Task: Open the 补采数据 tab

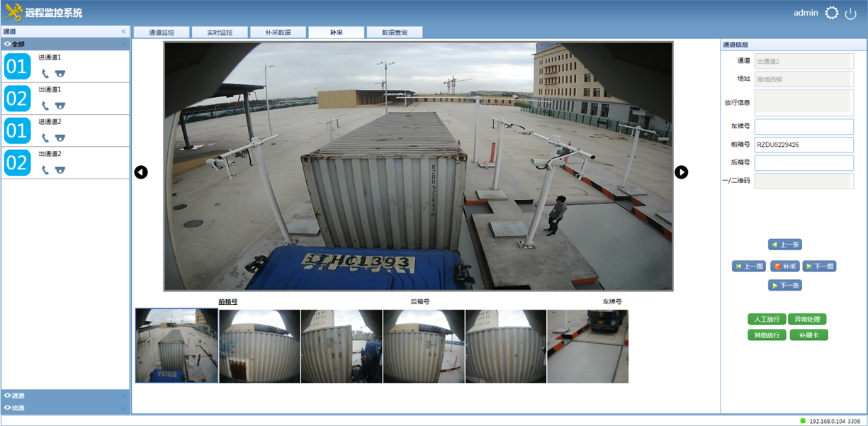Action: pyautogui.click(x=278, y=33)
